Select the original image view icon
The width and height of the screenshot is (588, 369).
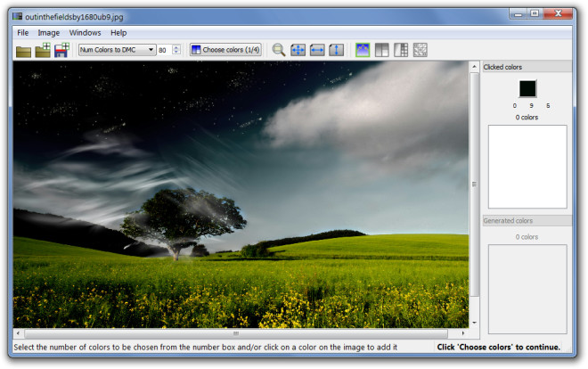(x=363, y=50)
